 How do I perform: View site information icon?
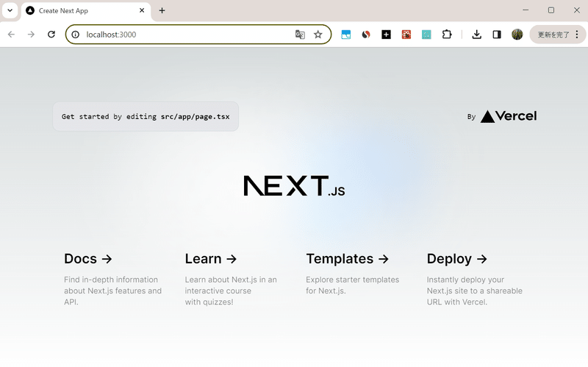point(76,35)
